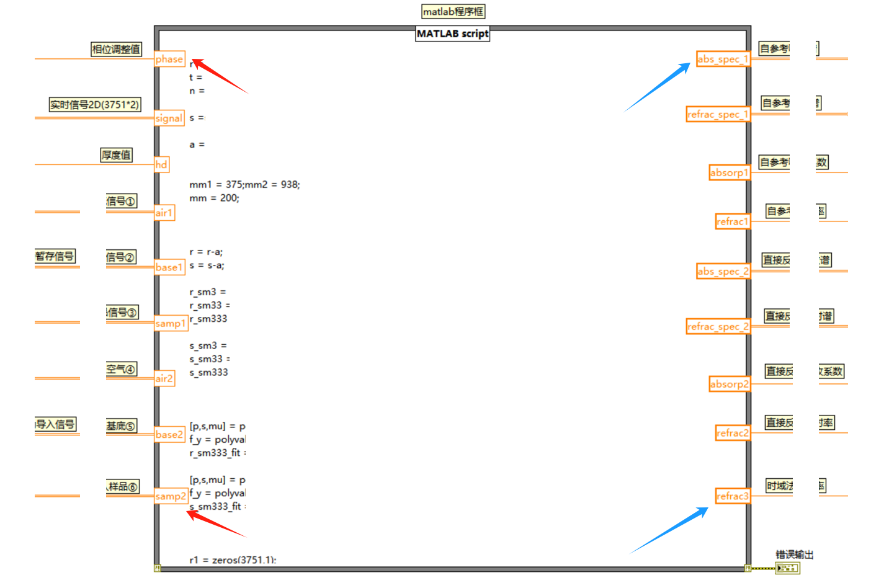Click the 信号① label
The height and width of the screenshot is (588, 871).
(x=121, y=201)
